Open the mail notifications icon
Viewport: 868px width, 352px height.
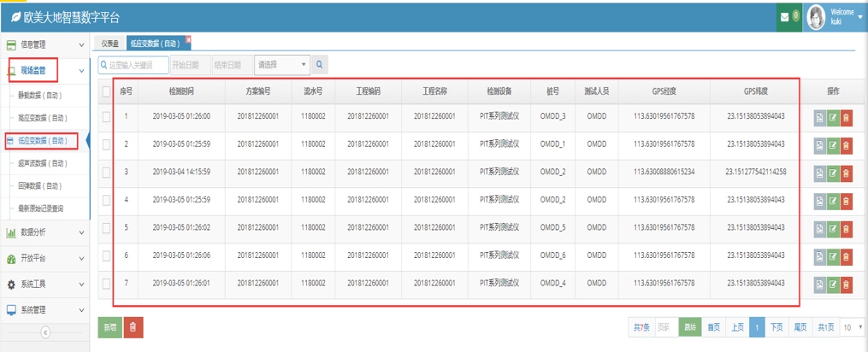tap(785, 17)
